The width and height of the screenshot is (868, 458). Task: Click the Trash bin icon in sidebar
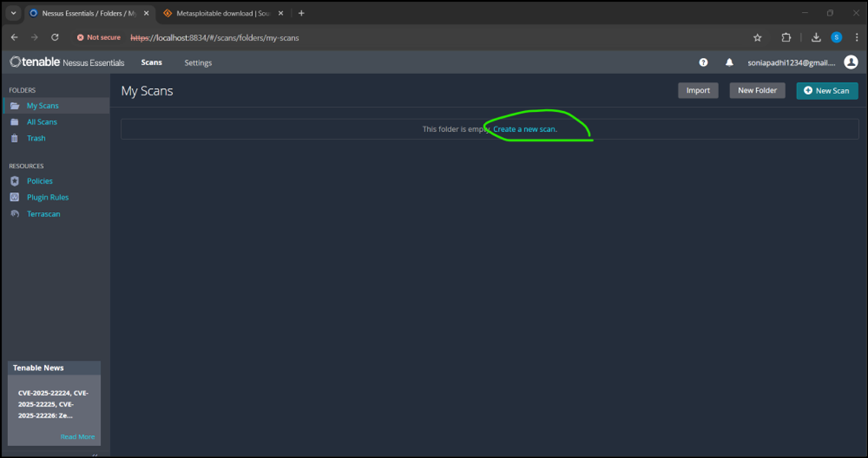(15, 139)
